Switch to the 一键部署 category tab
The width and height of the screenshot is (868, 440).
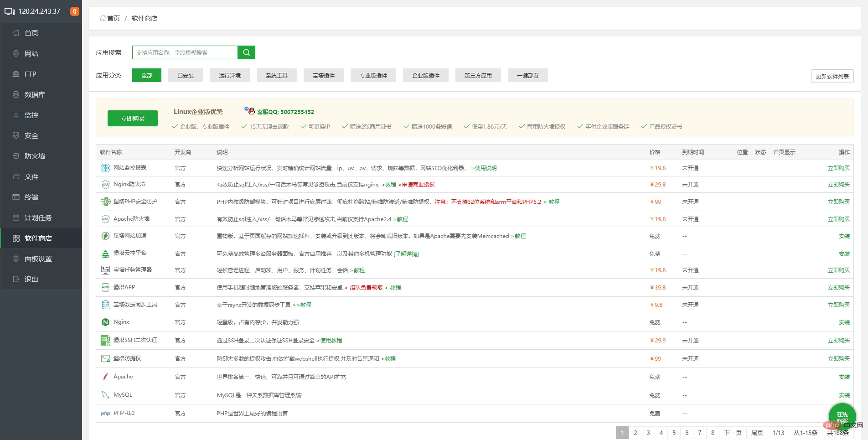click(x=528, y=75)
